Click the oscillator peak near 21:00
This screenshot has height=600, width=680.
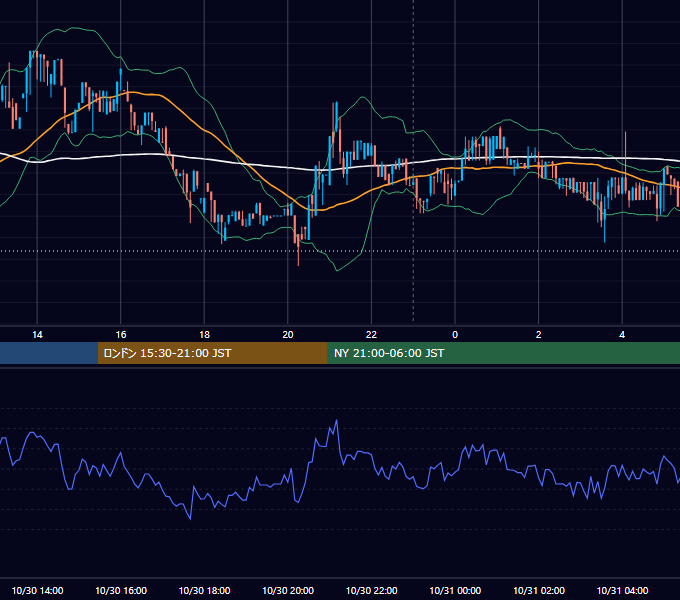(336, 421)
